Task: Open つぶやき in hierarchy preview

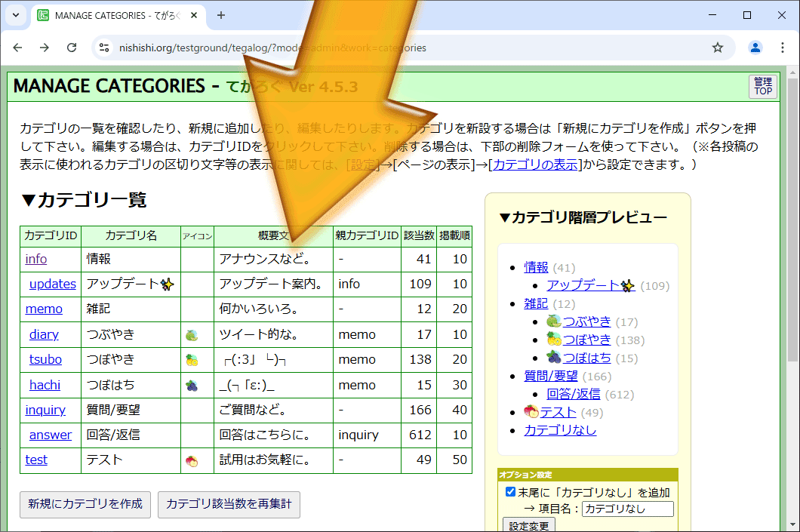Action: point(586,322)
